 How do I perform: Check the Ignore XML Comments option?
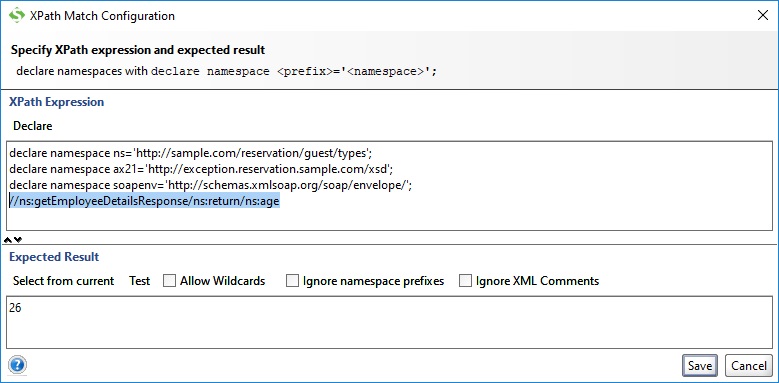[x=465, y=281]
